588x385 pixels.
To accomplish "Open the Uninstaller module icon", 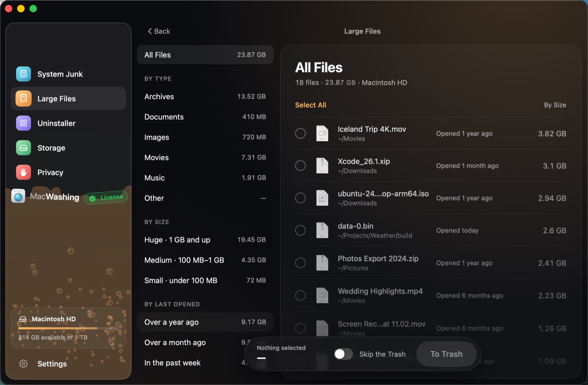I will (24, 123).
